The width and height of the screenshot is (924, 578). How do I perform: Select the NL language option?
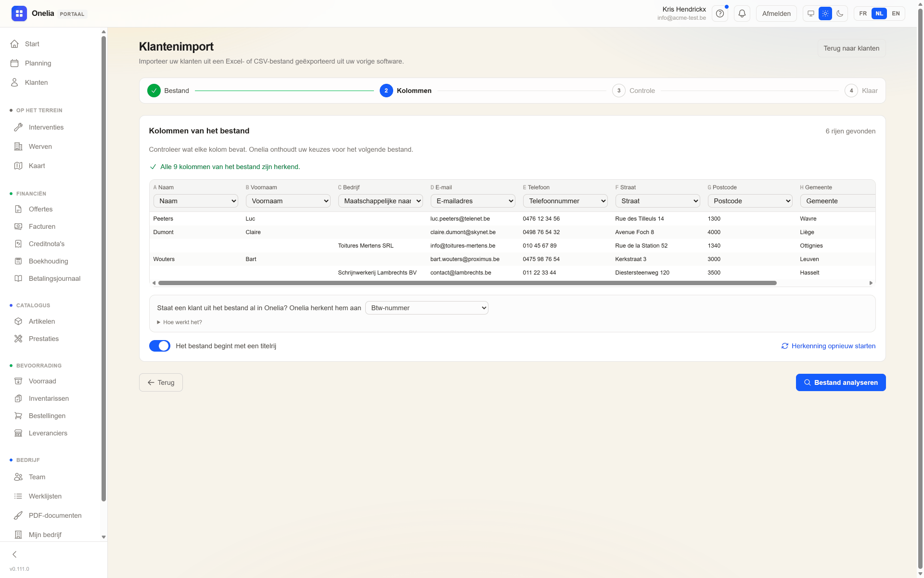[879, 13]
